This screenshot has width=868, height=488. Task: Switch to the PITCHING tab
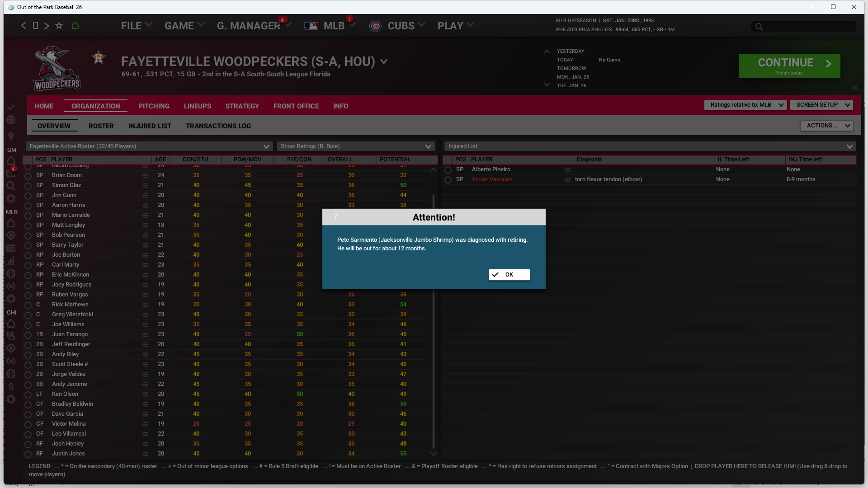point(154,106)
